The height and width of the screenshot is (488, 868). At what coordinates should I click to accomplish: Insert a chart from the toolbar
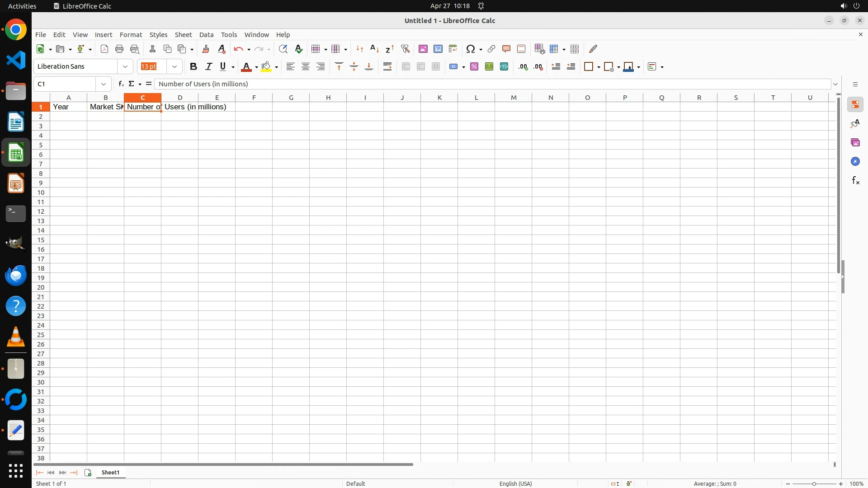tap(438, 49)
